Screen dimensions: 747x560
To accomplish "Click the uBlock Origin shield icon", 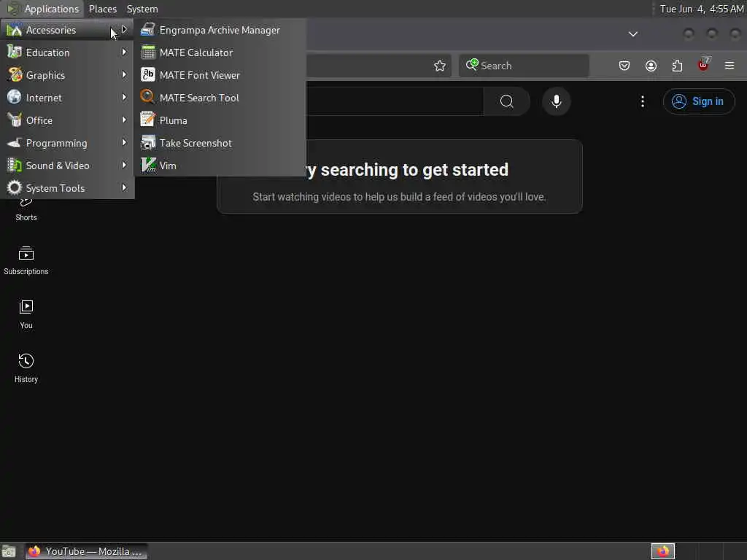I will [704, 65].
